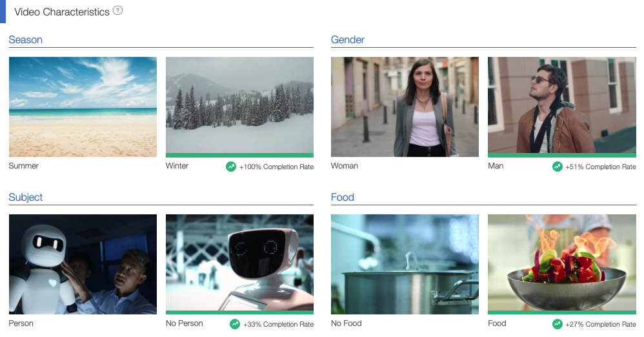This screenshot has height=337, width=644.
Task: Click the Man completion rate trend icon
Action: coord(558,167)
